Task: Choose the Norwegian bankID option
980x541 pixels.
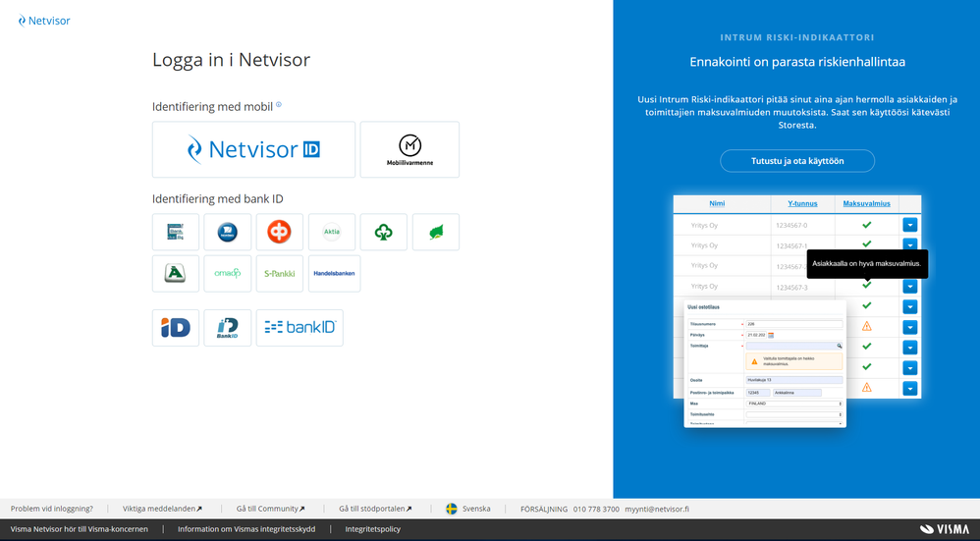Action: pyautogui.click(x=300, y=327)
